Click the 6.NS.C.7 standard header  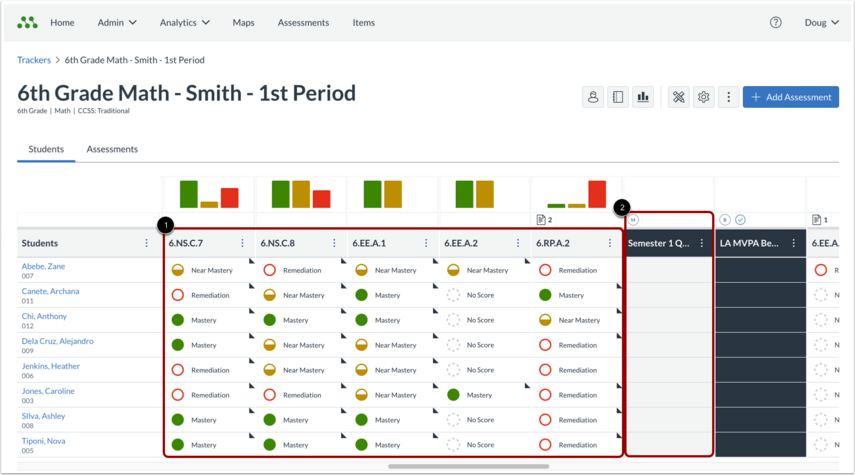(185, 243)
